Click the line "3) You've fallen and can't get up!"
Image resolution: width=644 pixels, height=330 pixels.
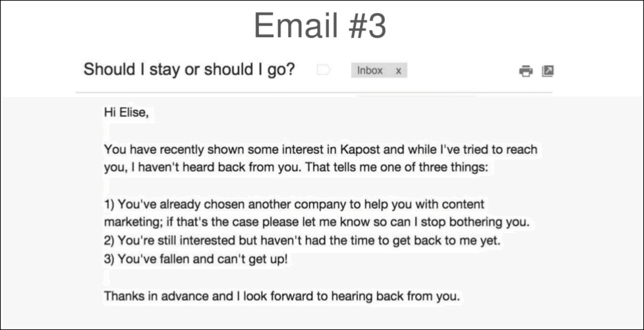195,260
